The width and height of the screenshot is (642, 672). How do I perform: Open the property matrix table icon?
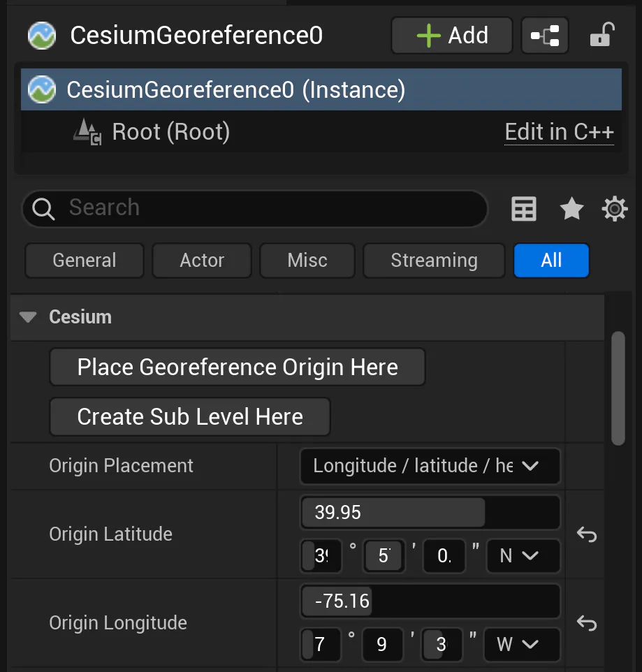(x=524, y=209)
